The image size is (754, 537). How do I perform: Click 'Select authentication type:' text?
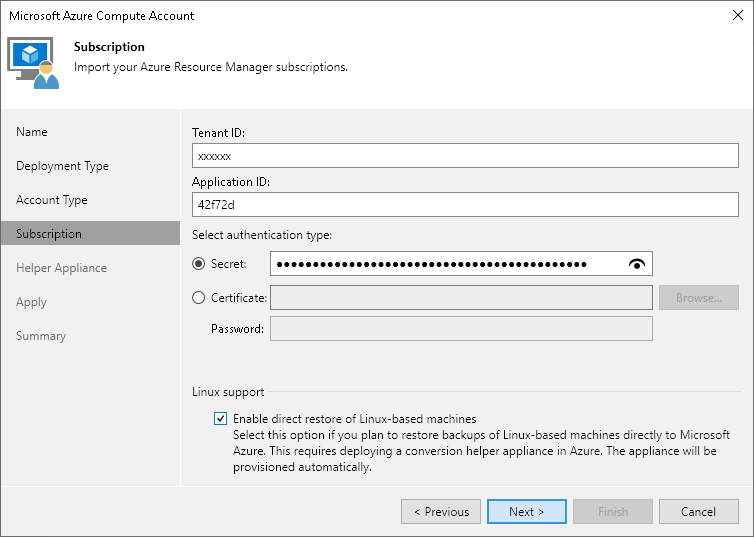pyautogui.click(x=262, y=235)
